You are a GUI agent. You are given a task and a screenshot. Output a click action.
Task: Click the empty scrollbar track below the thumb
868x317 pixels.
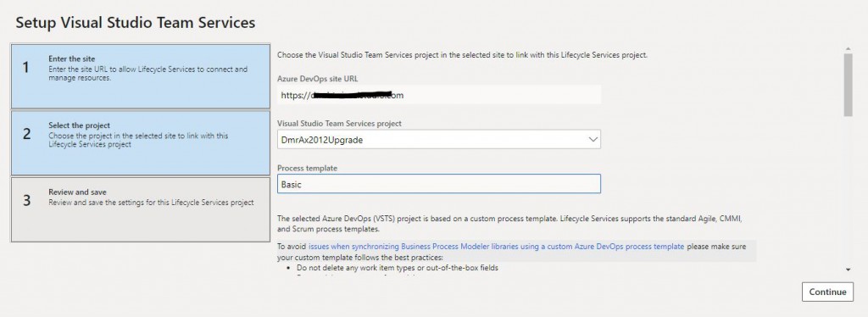pos(848,191)
